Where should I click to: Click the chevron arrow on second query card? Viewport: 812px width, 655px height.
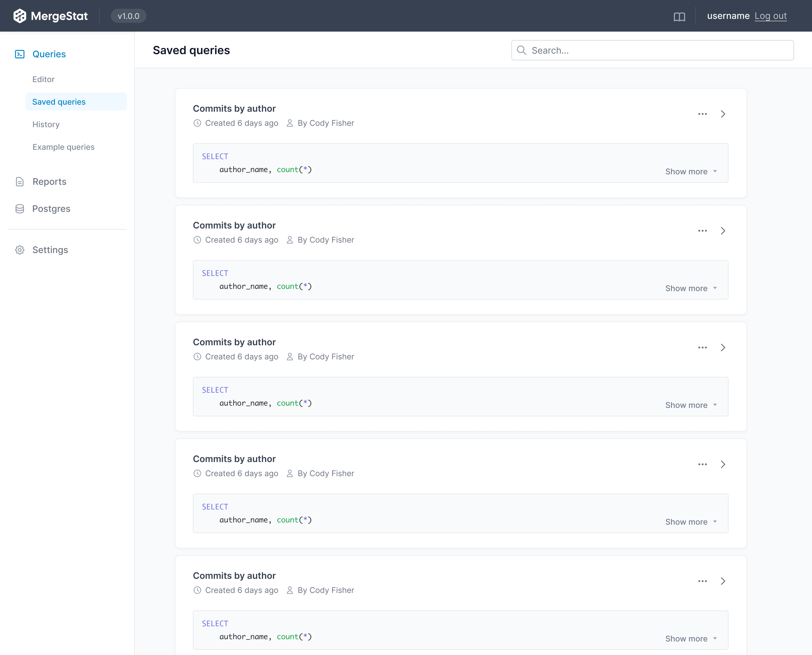(x=723, y=230)
